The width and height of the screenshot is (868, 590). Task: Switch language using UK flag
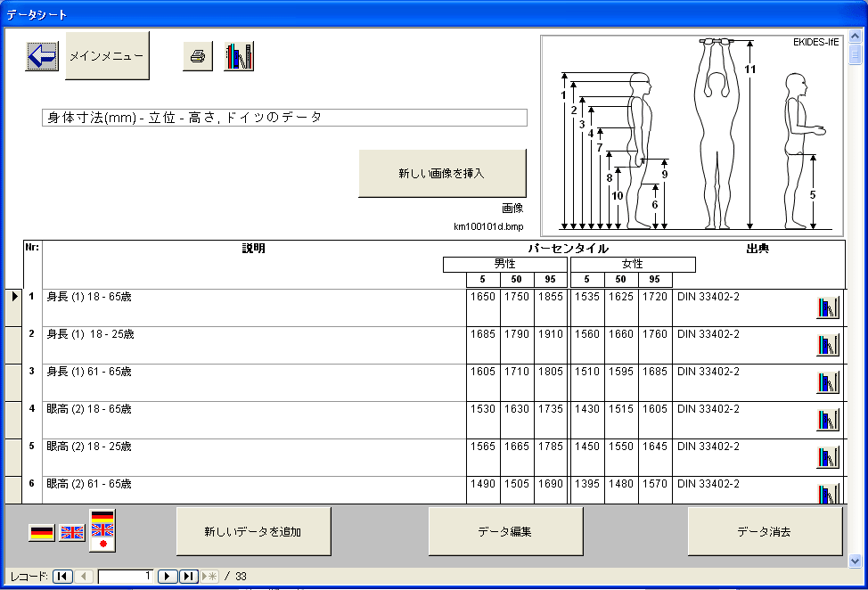click(x=71, y=533)
